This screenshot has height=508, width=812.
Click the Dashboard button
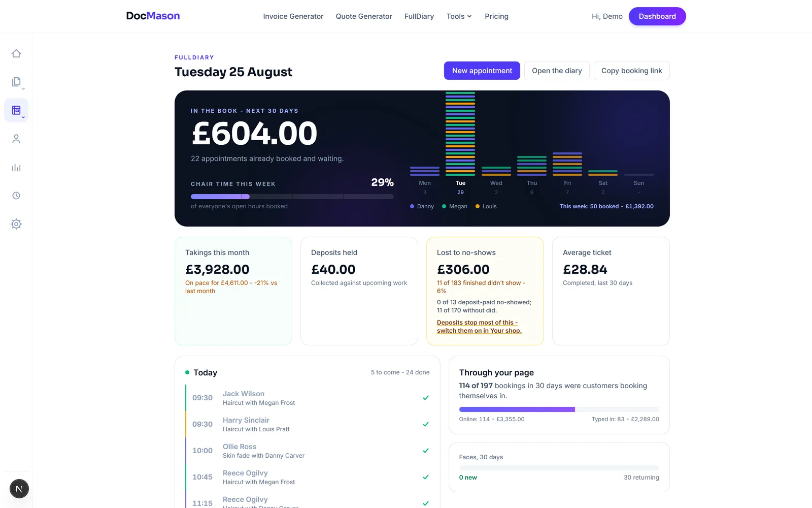(x=657, y=16)
